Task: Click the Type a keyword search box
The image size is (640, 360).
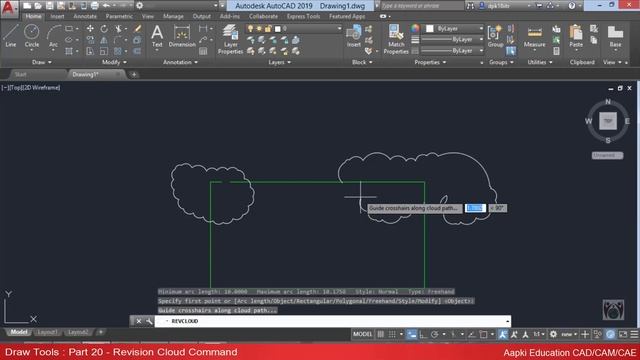Action: pos(422,6)
